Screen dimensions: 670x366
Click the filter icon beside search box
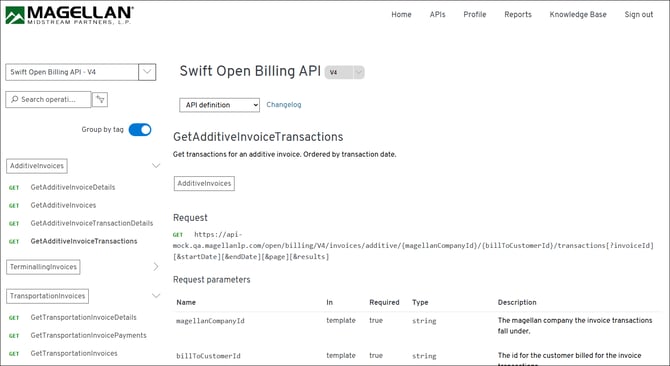tap(100, 100)
